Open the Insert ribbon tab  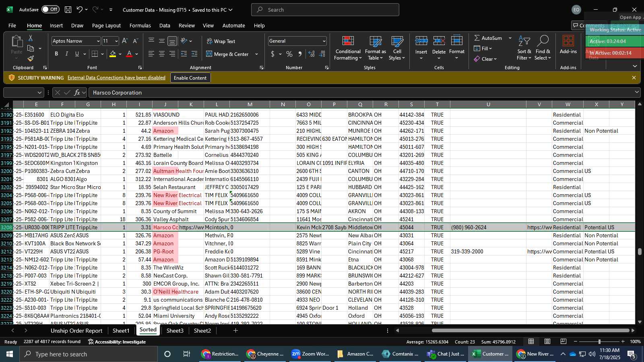(x=56, y=25)
